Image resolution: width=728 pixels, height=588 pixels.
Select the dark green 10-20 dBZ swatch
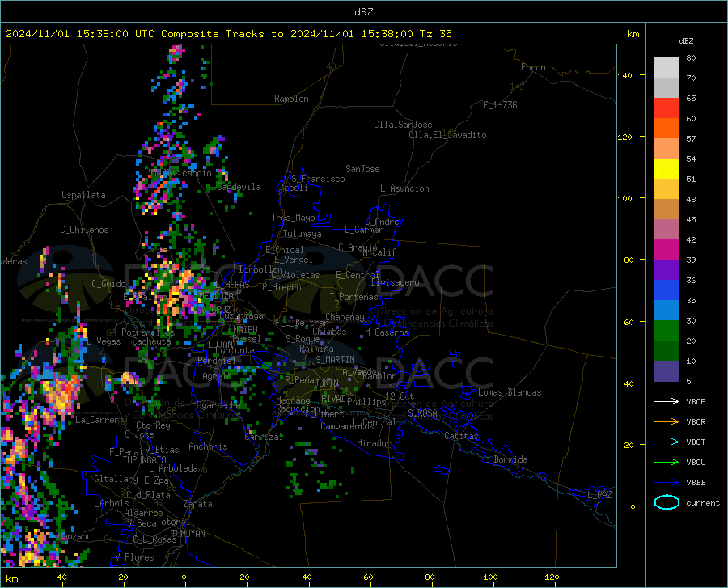[x=667, y=351]
